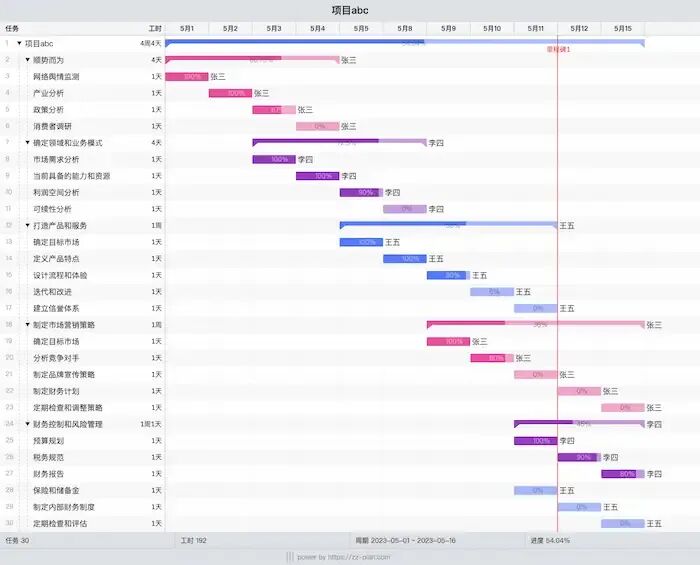Viewport: 700px width, 565px height.
Task: Click the grip icon beside power by
Action: [290, 557]
